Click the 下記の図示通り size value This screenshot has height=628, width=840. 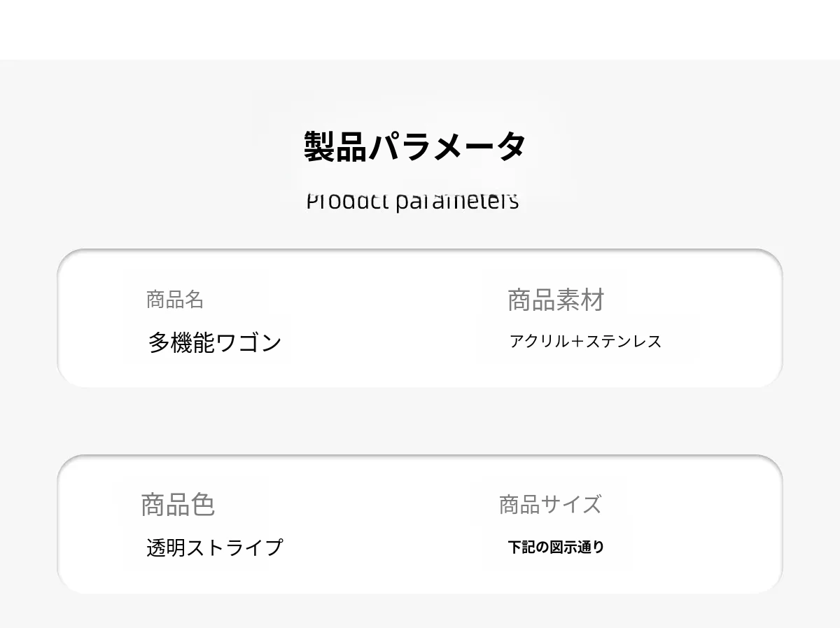point(556,547)
